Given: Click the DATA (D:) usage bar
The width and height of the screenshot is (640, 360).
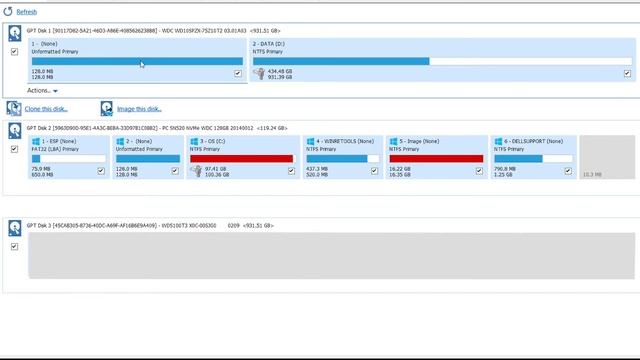Looking at the screenshot, I should coord(442,61).
